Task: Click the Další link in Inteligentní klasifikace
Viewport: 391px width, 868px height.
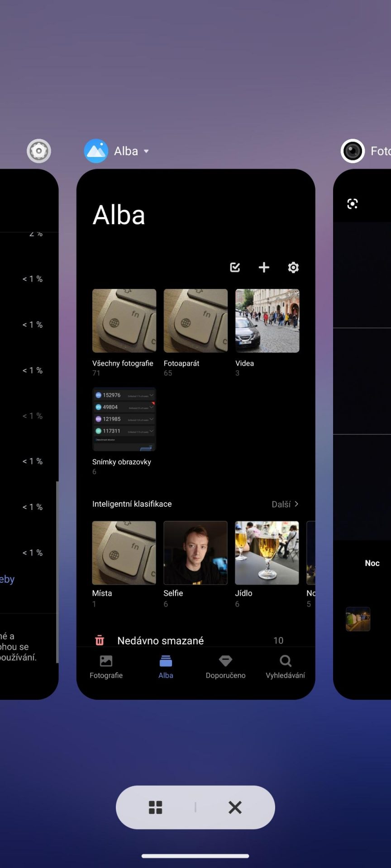Action: pyautogui.click(x=281, y=504)
